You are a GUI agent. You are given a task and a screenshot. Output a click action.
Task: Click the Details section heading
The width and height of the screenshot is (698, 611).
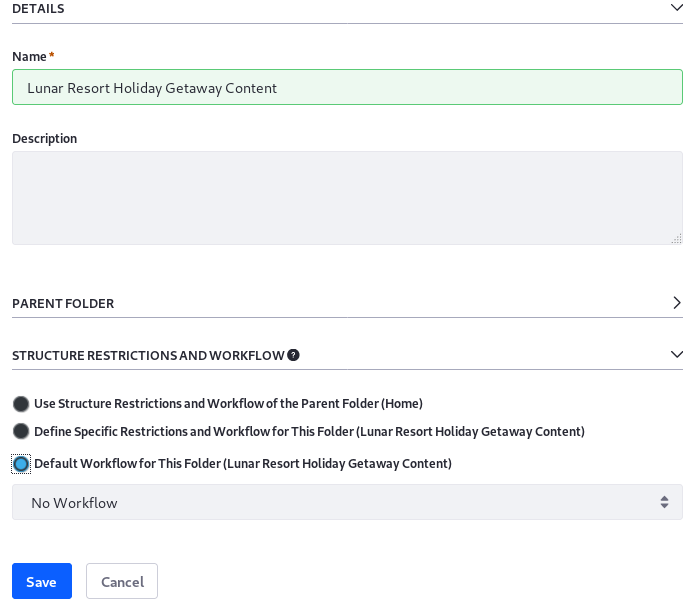pyautogui.click(x=38, y=8)
